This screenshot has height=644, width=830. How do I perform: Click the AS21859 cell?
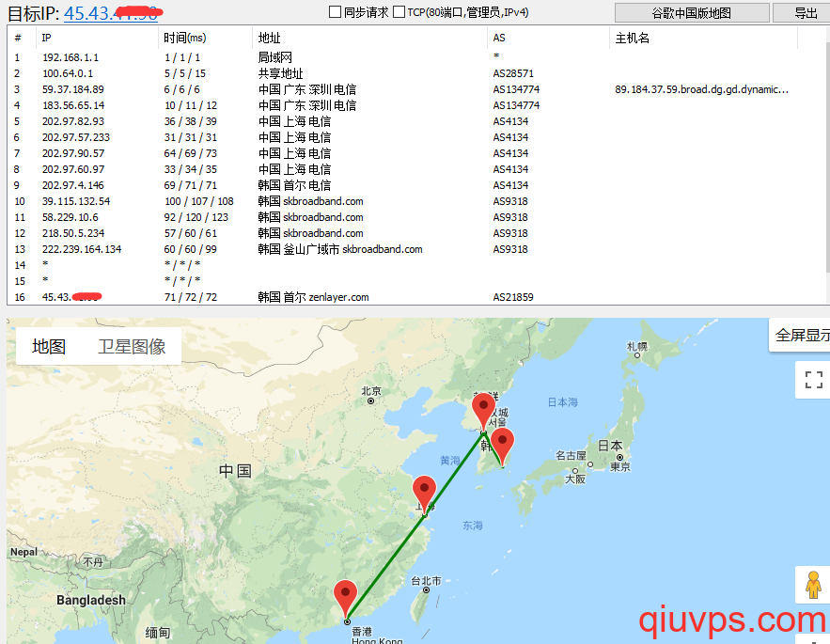click(x=513, y=297)
